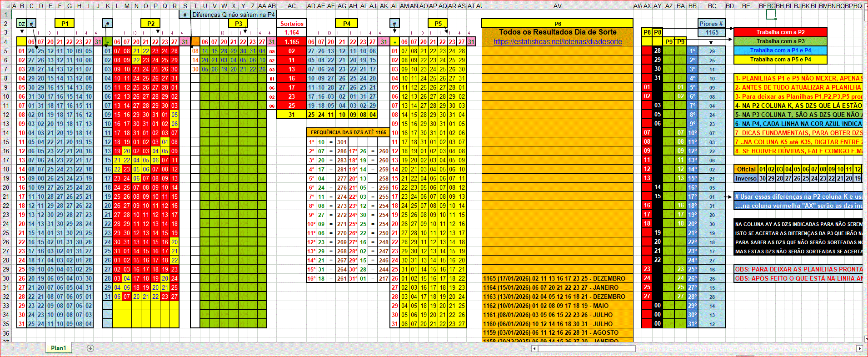Select the 'Diferenças Q não saíram na P4' cell
This screenshot has height=357, width=868.
click(234, 15)
